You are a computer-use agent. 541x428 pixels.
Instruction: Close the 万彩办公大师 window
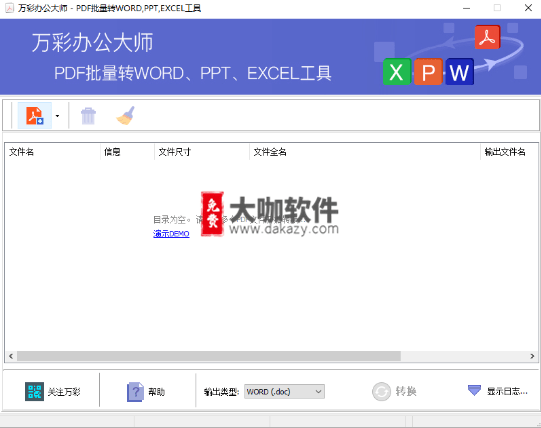[x=528, y=8]
